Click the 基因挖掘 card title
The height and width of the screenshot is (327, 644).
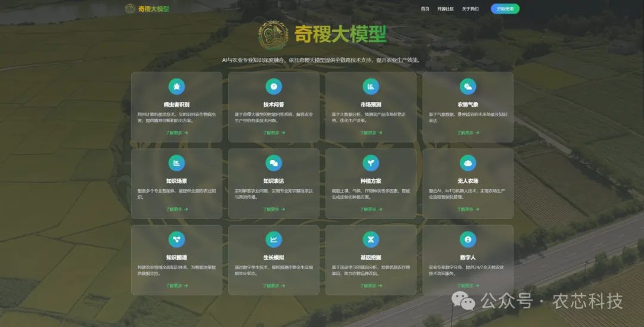371,257
